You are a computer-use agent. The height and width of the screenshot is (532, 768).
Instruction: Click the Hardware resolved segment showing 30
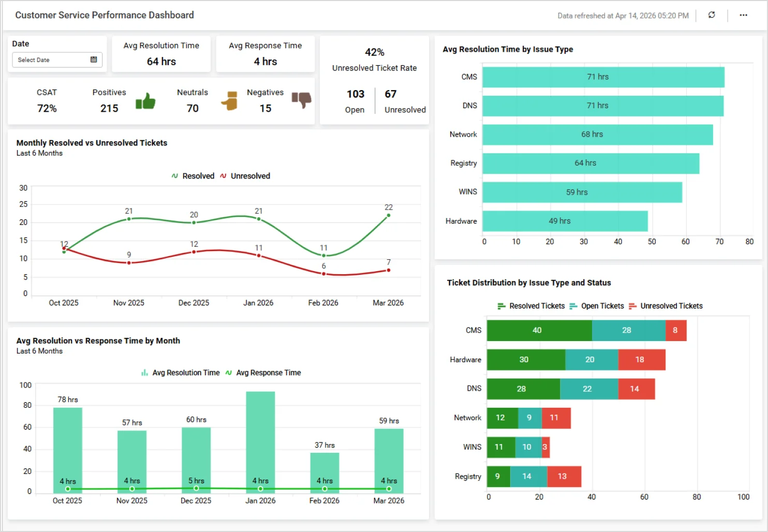point(526,360)
